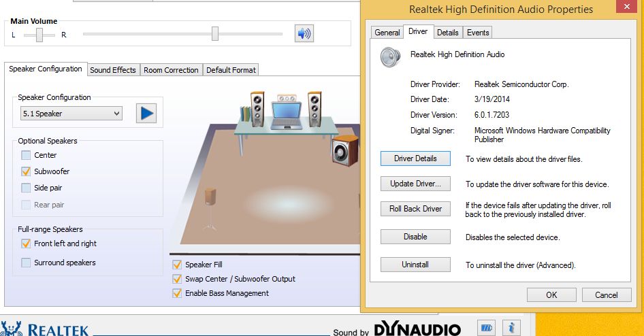The height and width of the screenshot is (336, 644).
Task: Open the information 'i' icon at bottom
Action: [511, 328]
